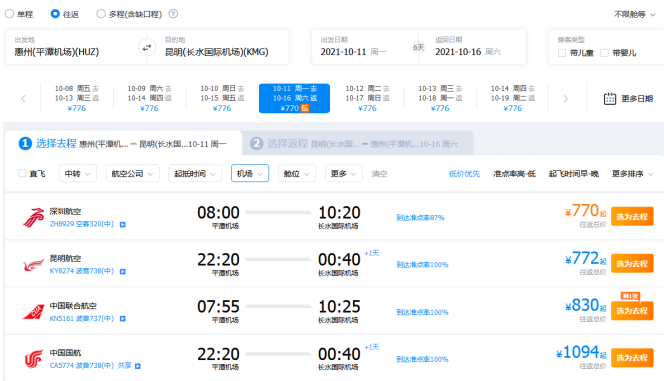Select date option 10-09 周六
Viewport: 664px width, 381px height.
click(x=149, y=98)
